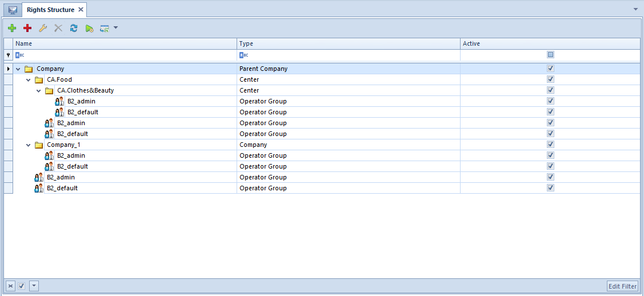Image resolution: width=644 pixels, height=296 pixels.
Task: Click the Type column filter field
Action: [x=349, y=55]
